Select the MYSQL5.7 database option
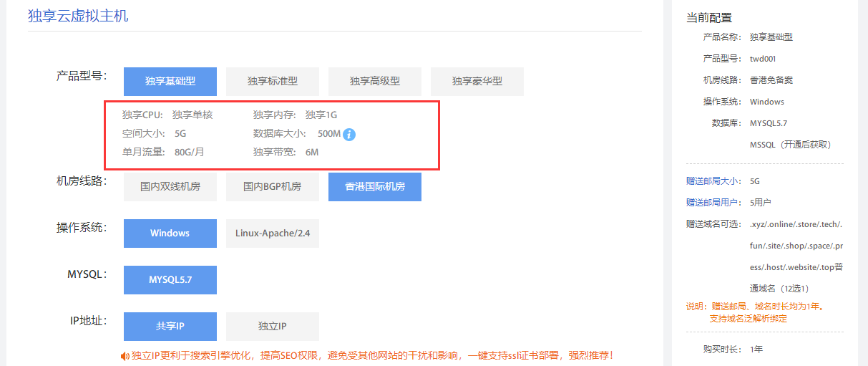Image resolution: width=868 pixels, height=366 pixels. click(170, 280)
